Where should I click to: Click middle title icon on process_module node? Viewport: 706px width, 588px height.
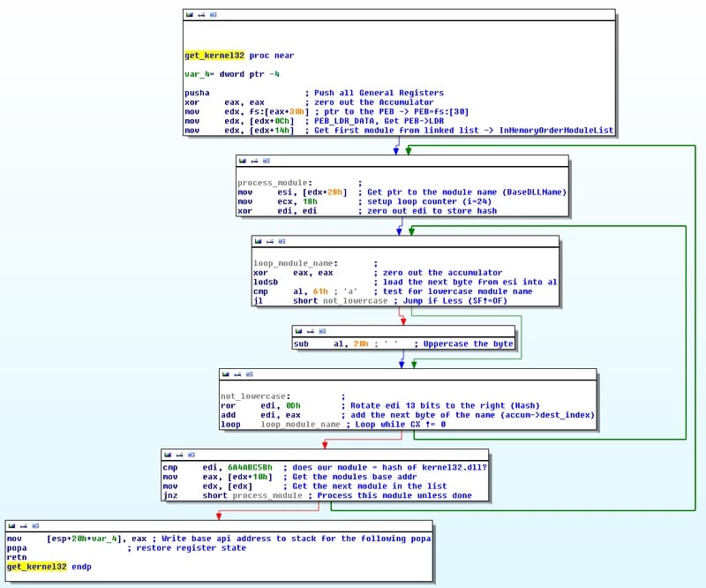[255, 161]
